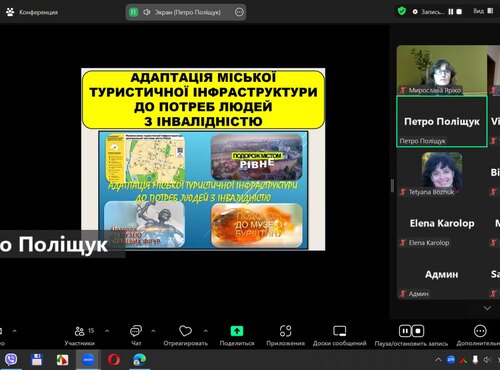500x370 pixels.
Task: Pause recording in the bottom toolbar
Action: tap(405, 331)
